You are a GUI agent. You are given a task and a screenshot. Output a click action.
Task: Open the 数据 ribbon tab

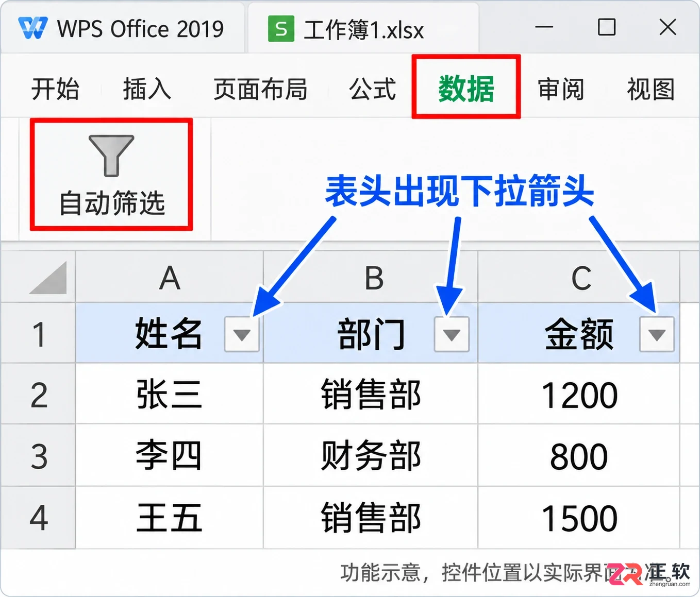click(x=466, y=88)
